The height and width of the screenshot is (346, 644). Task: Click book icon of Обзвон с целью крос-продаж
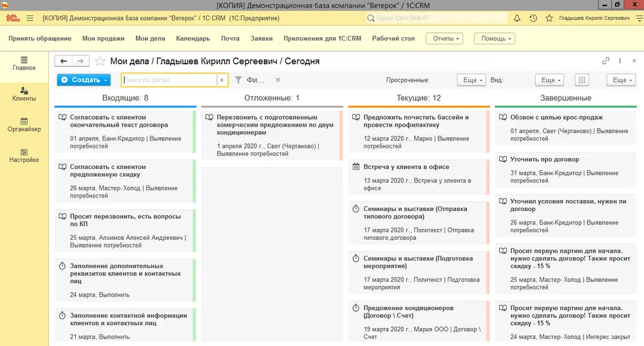pos(503,117)
